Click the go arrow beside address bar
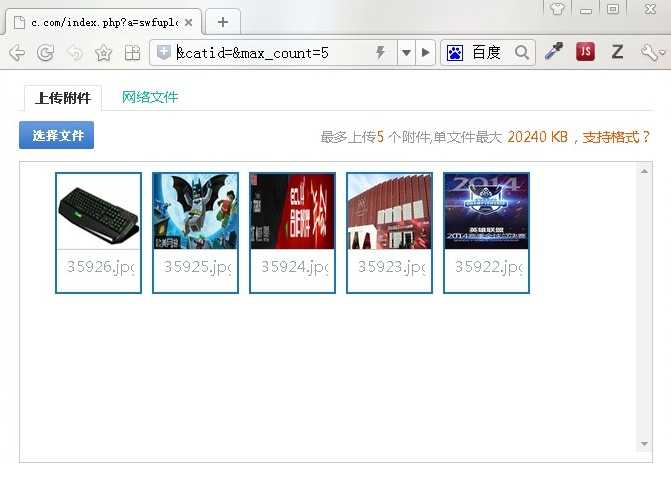This screenshot has height=481, width=671. [425, 53]
